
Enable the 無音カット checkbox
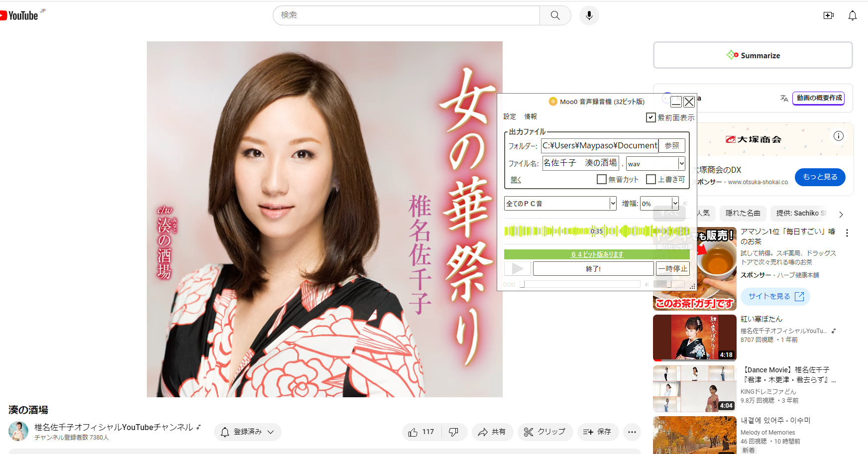coord(602,179)
